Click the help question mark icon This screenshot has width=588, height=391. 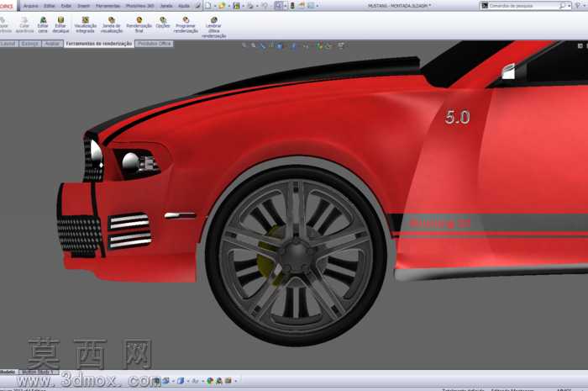coord(577,6)
